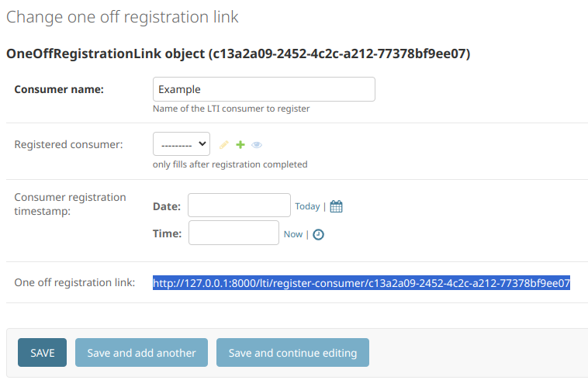The width and height of the screenshot is (588, 380).
Task: Click Save and continue editing
Action: [292, 353]
